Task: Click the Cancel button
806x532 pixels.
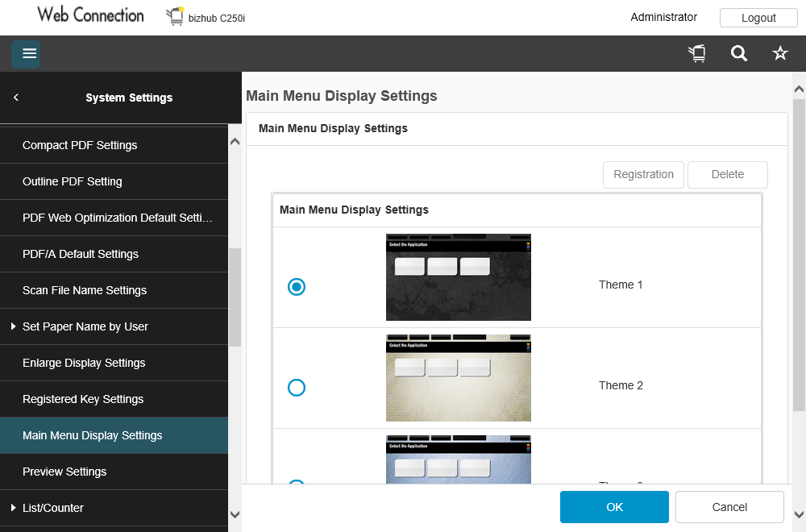Action: [x=729, y=507]
